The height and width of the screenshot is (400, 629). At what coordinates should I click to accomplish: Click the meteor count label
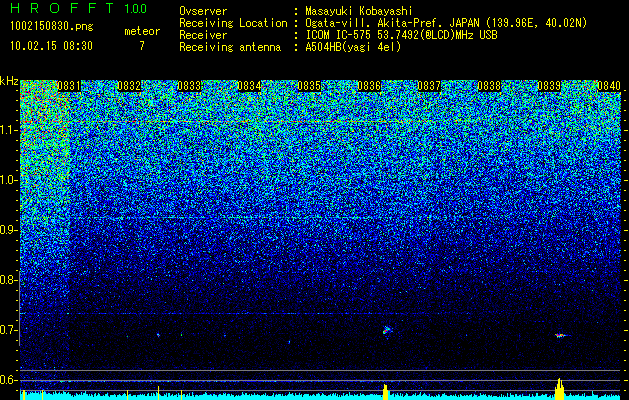(142, 31)
